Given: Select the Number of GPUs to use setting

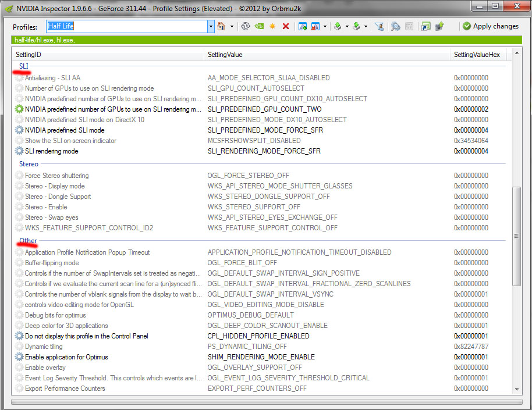Looking at the screenshot, I should 89,88.
